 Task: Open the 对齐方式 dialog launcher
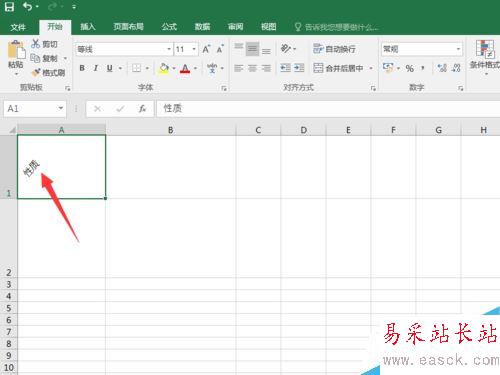373,88
